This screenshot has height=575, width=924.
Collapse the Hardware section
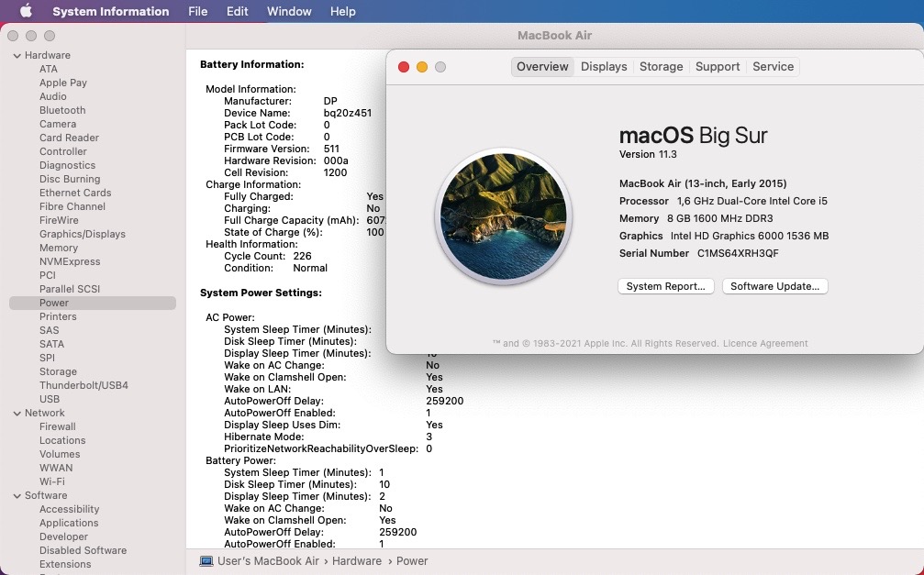click(x=17, y=55)
